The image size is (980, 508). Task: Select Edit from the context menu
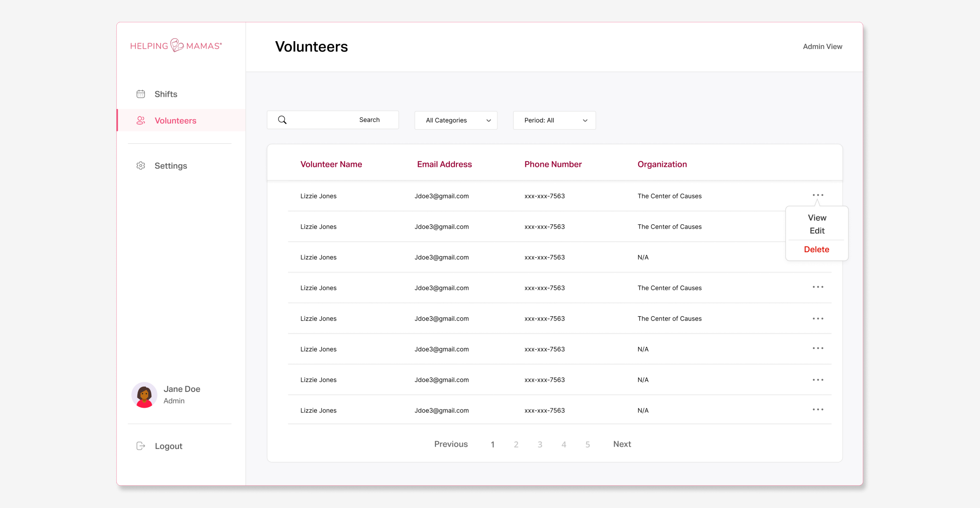coord(816,231)
